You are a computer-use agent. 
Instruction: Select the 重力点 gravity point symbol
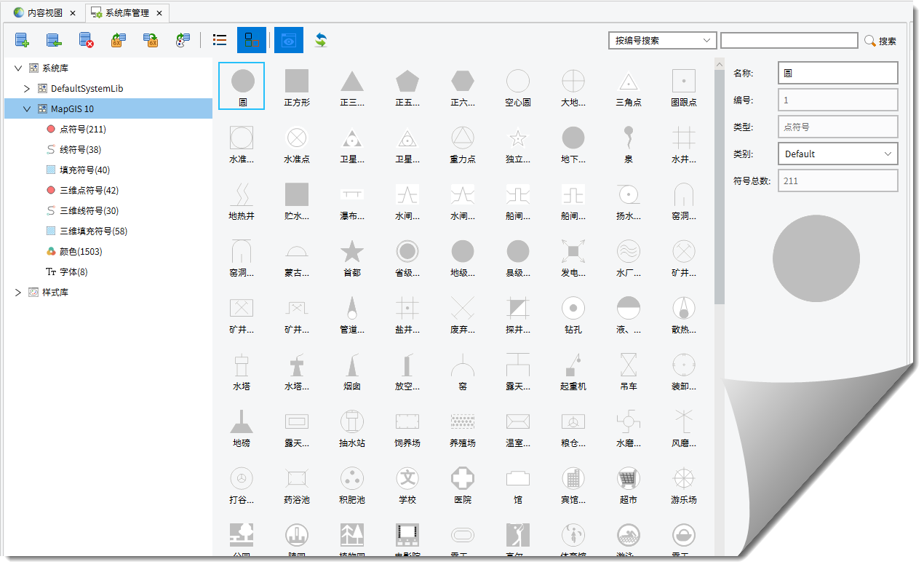click(463, 143)
